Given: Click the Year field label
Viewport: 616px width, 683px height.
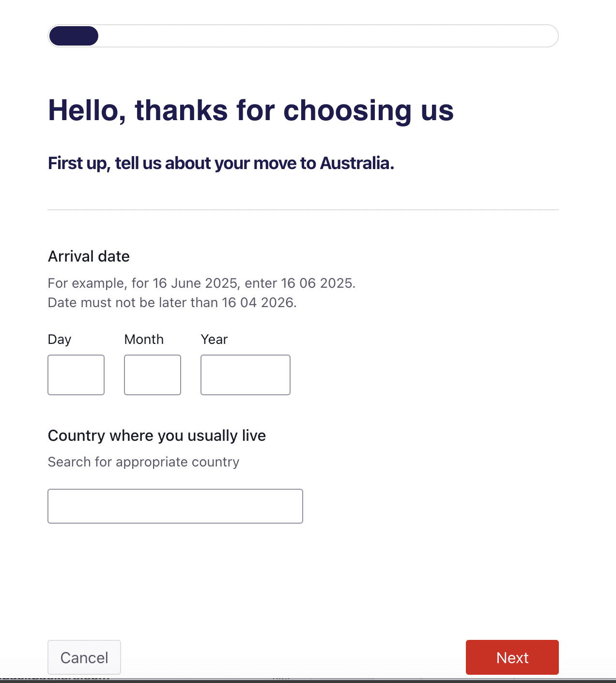Looking at the screenshot, I should (214, 339).
